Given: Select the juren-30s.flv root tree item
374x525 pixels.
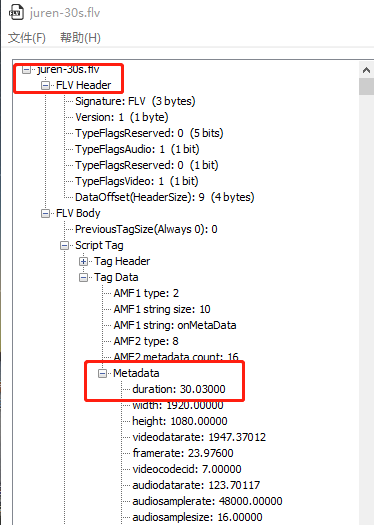Looking at the screenshot, I should click(x=68, y=69).
